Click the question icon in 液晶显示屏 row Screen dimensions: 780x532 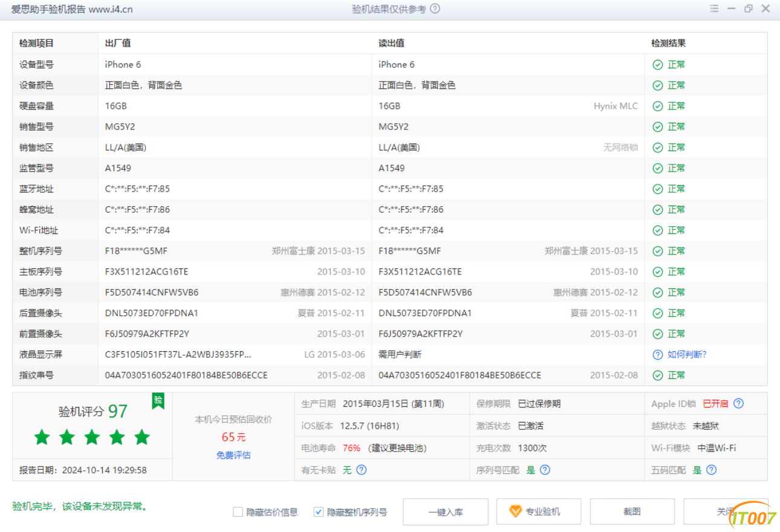pyautogui.click(x=658, y=355)
